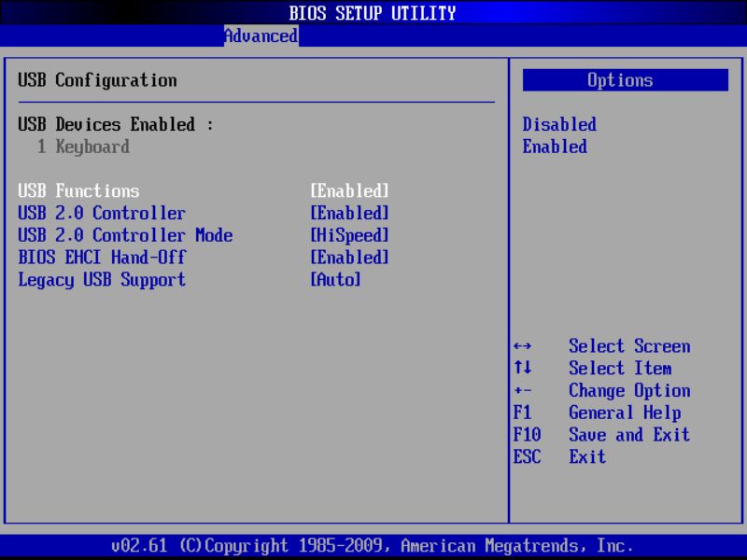Viewport: 747px width, 560px height.
Task: Select the USB Functions setting
Action: (78, 190)
